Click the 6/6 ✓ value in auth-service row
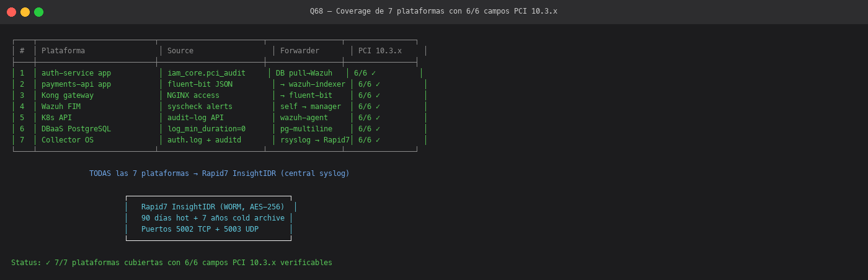 365,73
